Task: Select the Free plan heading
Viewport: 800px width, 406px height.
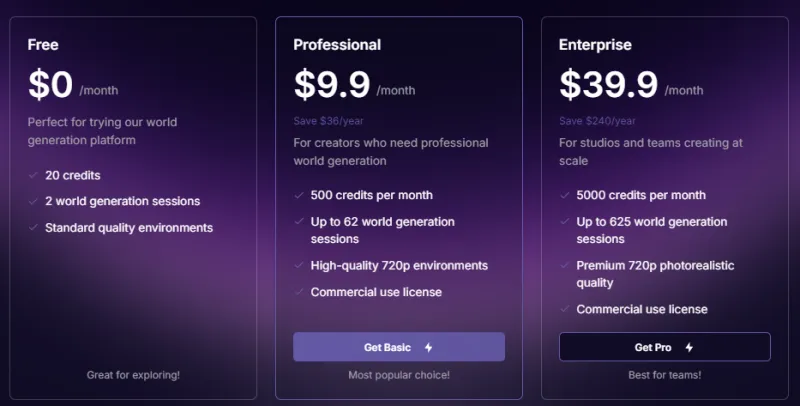Action: point(43,44)
